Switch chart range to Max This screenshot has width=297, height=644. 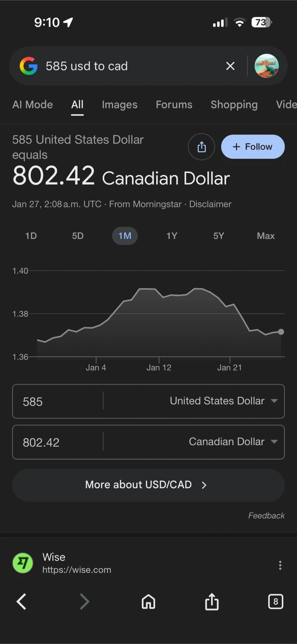pos(266,236)
